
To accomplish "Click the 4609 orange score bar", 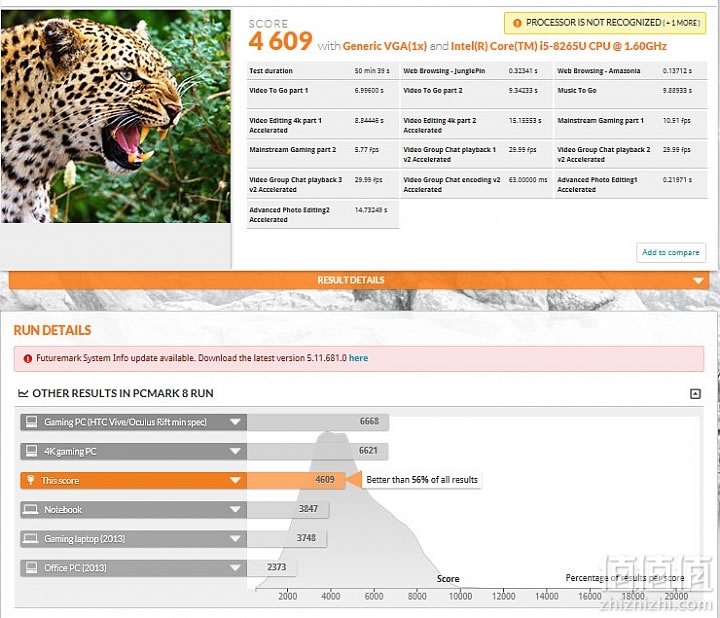I will tap(296, 480).
